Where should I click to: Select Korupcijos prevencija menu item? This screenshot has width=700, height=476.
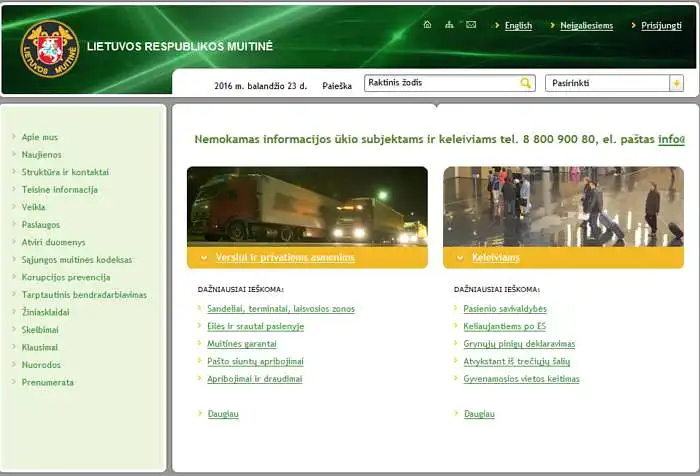click(66, 277)
